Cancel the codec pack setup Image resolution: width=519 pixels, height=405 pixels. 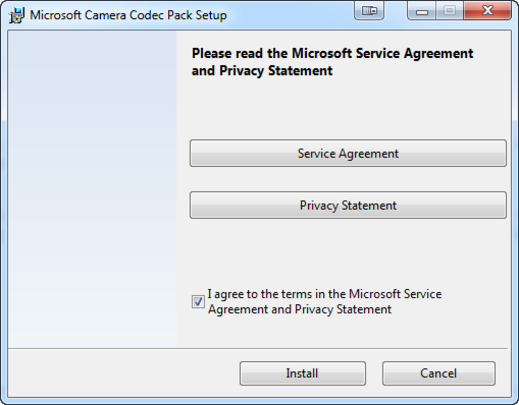pos(439,373)
